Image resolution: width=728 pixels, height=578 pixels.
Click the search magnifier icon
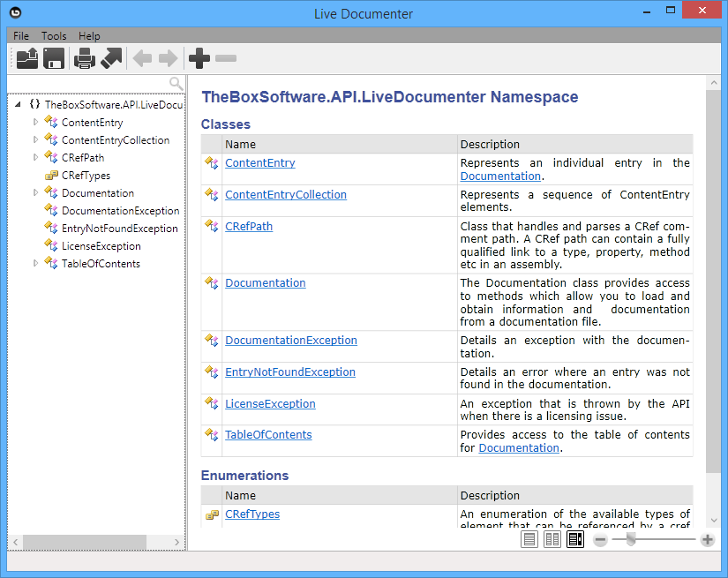[176, 84]
